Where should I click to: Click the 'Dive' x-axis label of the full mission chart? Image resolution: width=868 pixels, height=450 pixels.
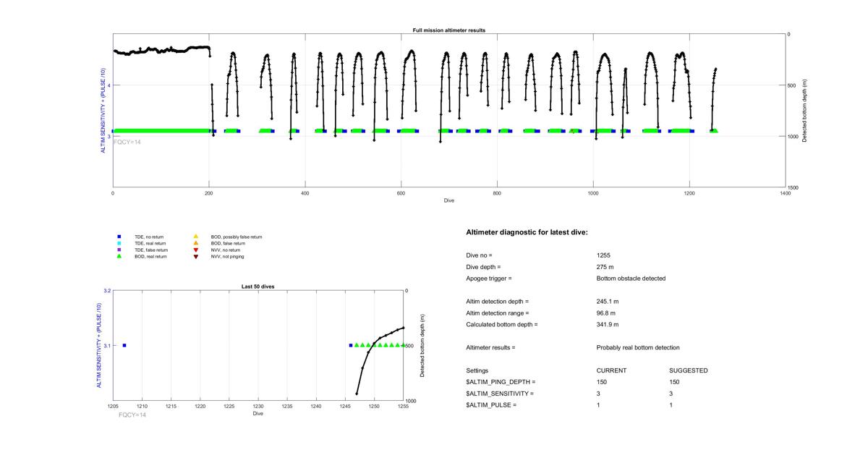point(449,200)
